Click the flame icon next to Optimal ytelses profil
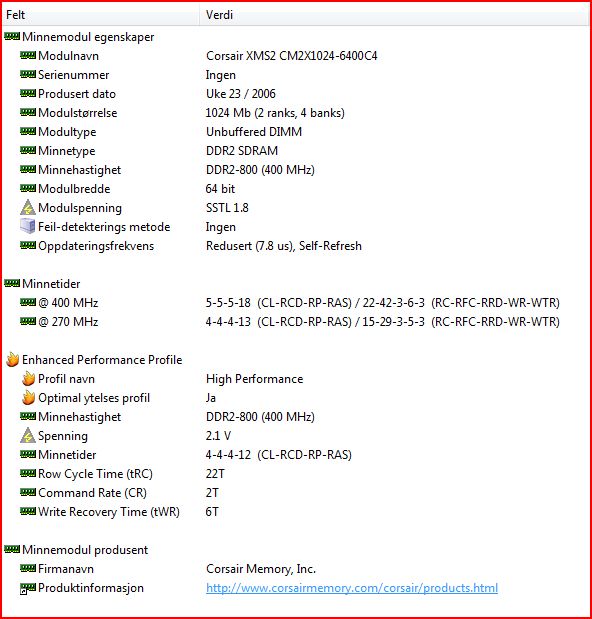 pyautogui.click(x=28, y=398)
